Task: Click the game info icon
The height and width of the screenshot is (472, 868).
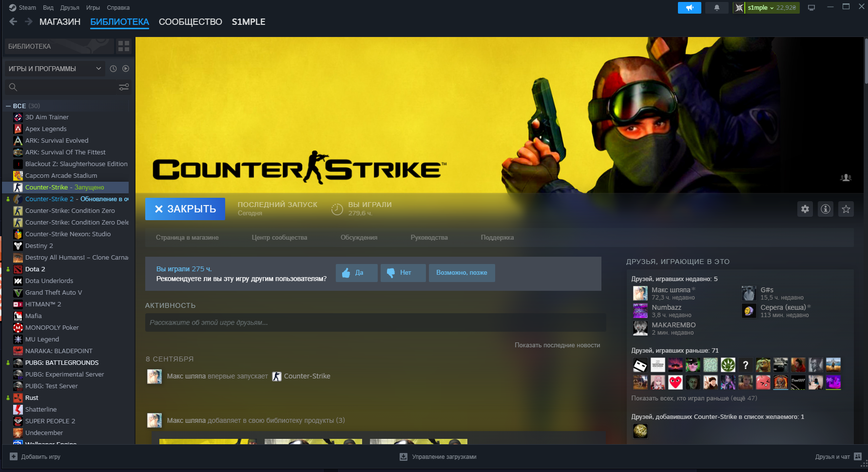Action: (826, 209)
